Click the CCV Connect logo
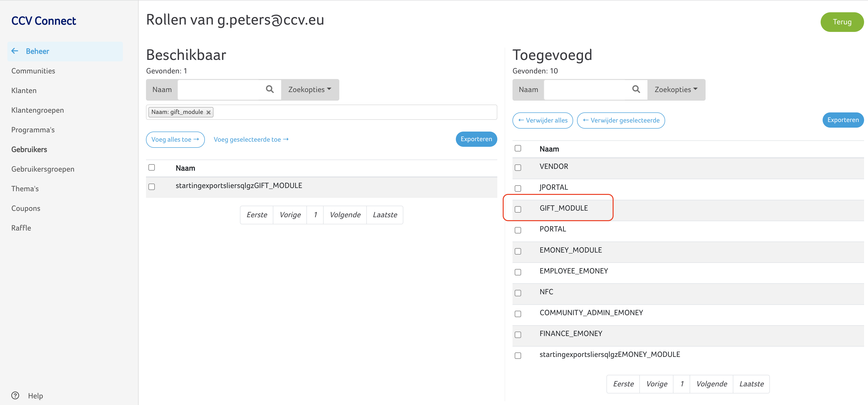Viewport: 868px width, 405px height. 43,21
